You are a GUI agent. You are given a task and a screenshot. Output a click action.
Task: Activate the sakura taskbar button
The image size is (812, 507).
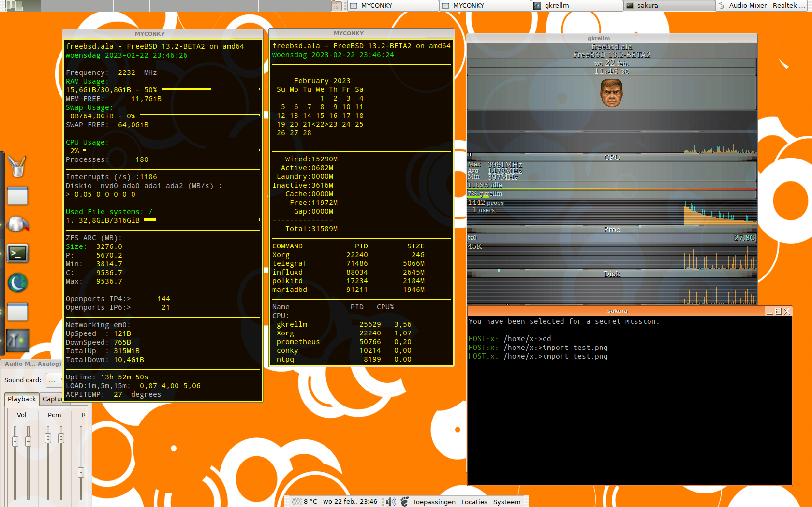[x=669, y=6]
